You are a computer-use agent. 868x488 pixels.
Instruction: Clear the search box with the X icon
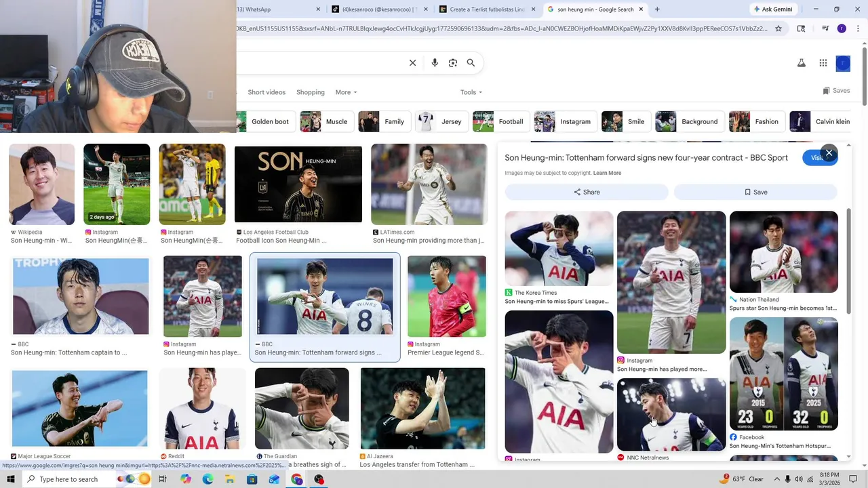[412, 63]
